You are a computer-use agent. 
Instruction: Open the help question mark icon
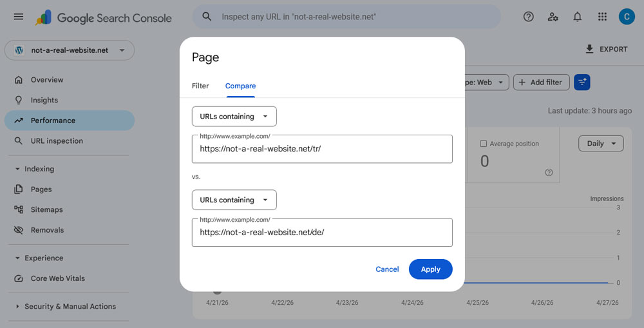pos(529,17)
